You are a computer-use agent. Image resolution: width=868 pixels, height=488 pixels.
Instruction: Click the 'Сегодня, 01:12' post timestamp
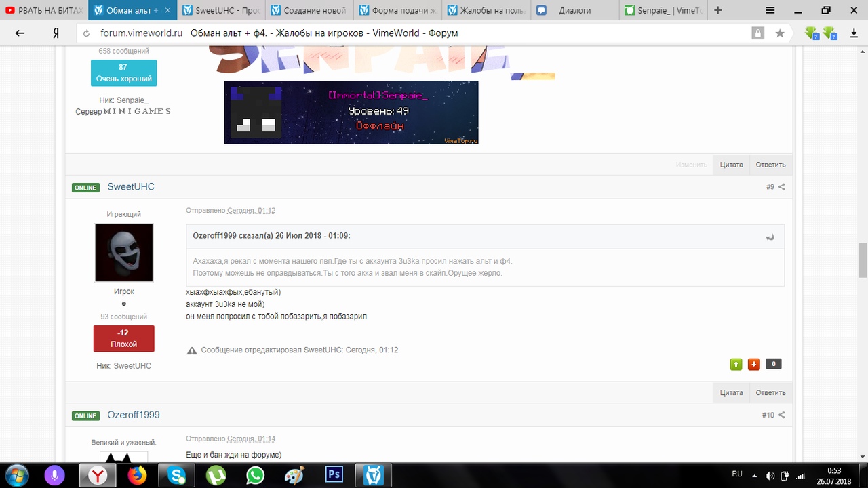point(251,211)
